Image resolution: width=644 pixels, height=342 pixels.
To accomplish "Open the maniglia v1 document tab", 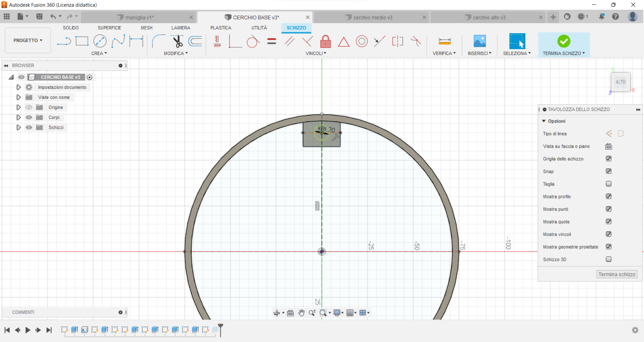I will tap(139, 17).
